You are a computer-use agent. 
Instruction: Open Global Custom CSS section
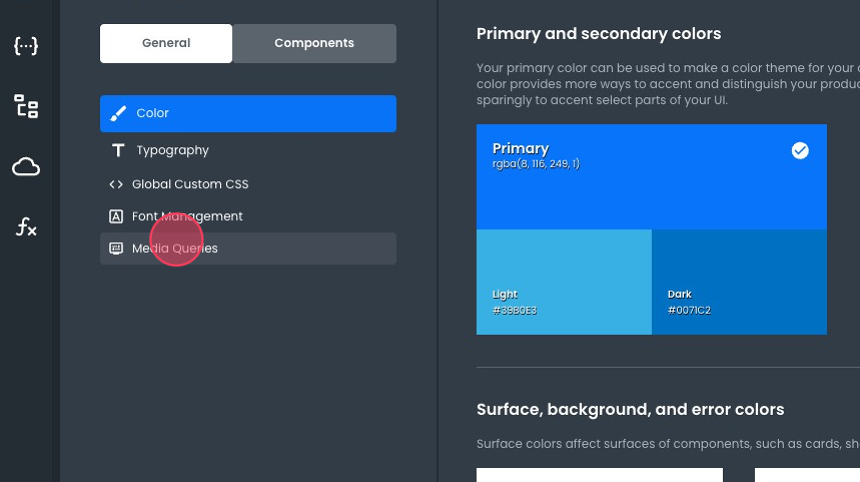(x=190, y=184)
